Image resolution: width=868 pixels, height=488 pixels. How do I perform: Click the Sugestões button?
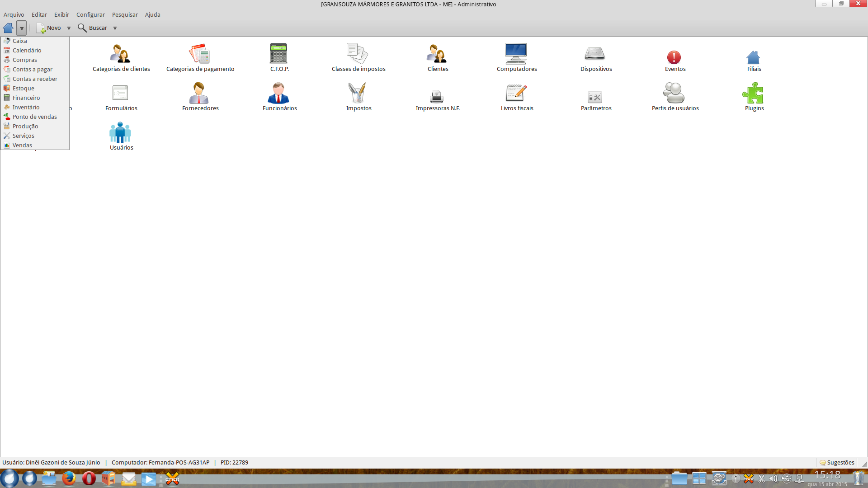(x=837, y=462)
